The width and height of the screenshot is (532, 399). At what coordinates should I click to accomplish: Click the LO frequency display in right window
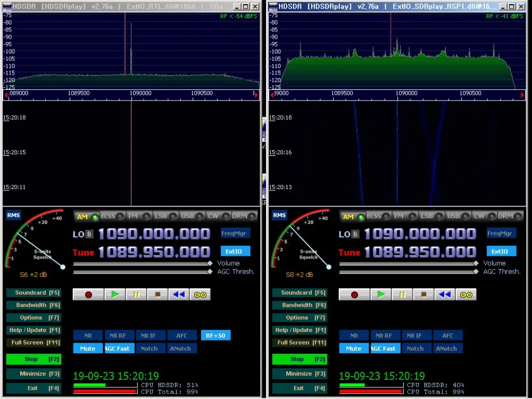pyautogui.click(x=420, y=234)
